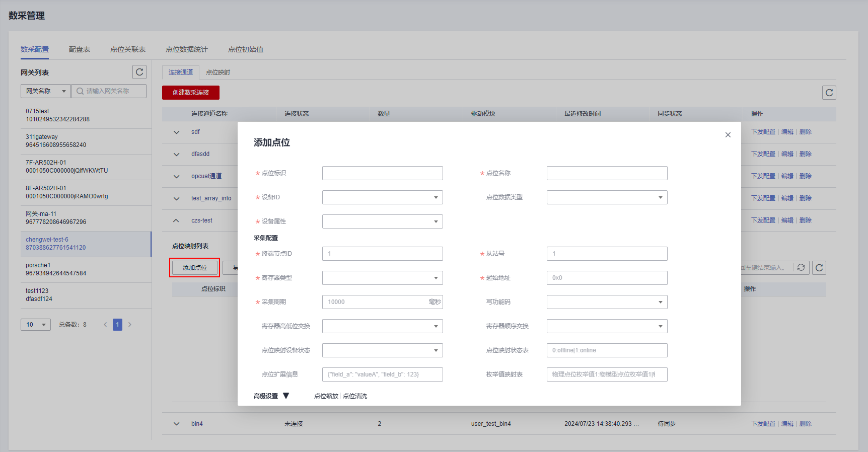
Task: Click the 点位标识 input field
Action: (382, 173)
